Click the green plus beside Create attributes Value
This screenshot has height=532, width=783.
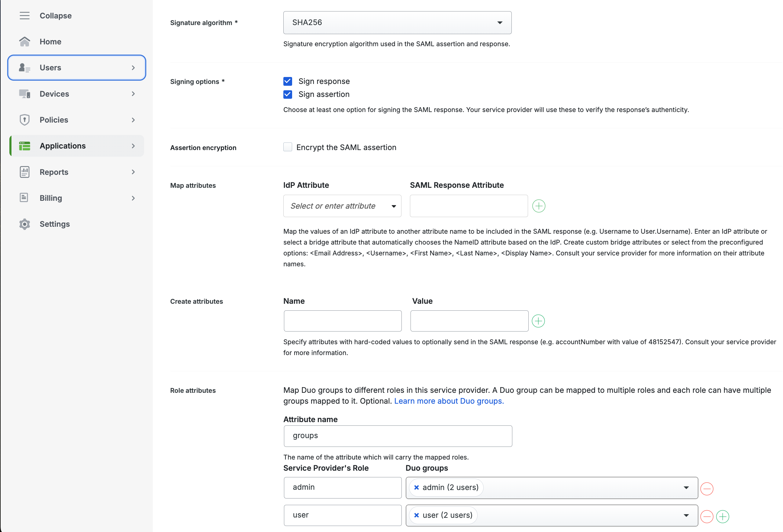(538, 321)
